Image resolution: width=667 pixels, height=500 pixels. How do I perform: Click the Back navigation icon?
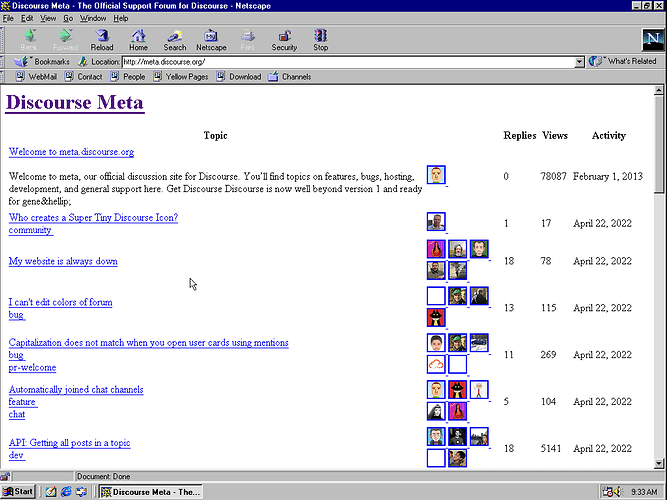[29, 40]
